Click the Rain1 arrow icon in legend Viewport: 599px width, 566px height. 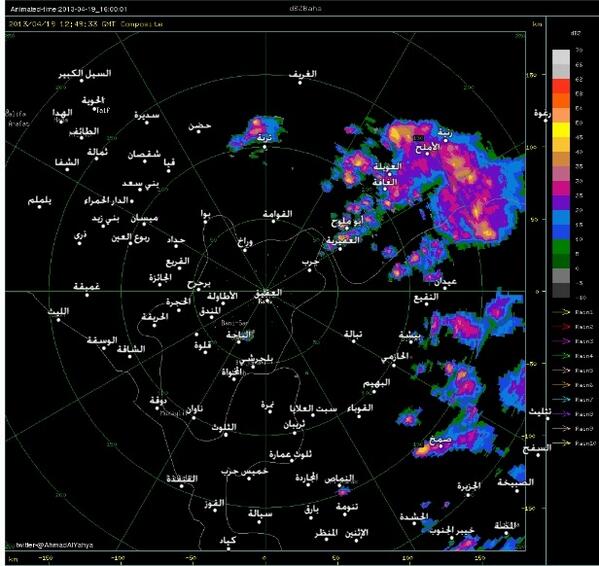[x=561, y=312]
